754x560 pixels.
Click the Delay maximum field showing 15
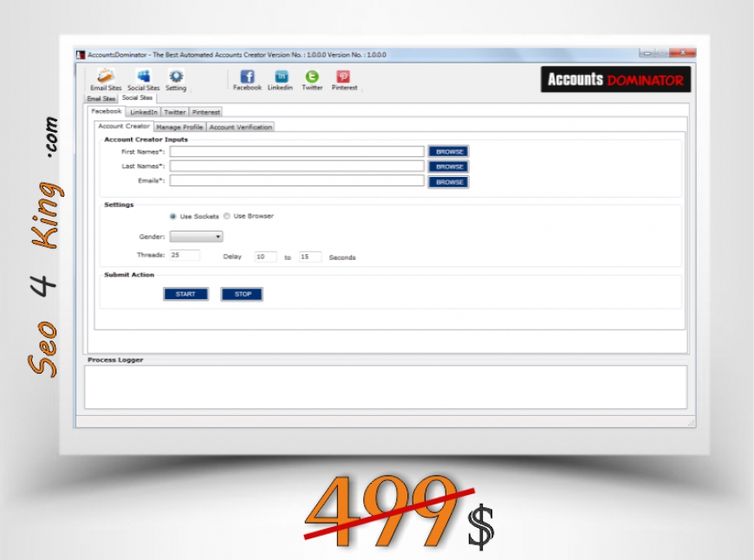pos(310,257)
